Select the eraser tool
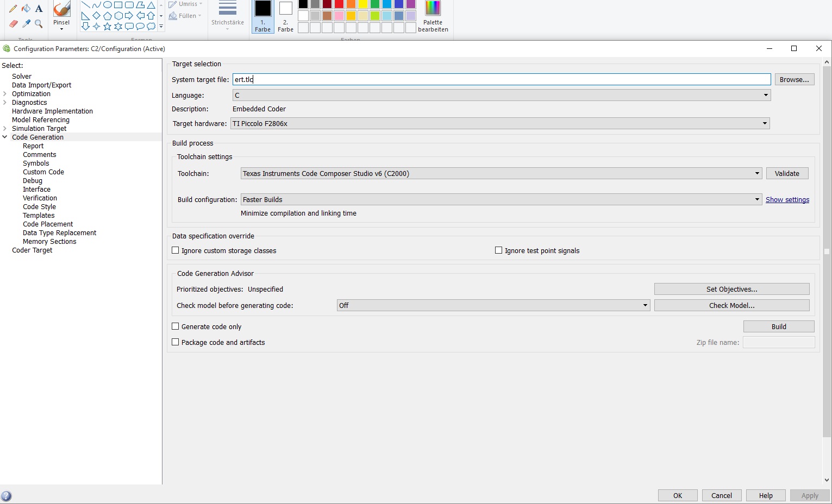Viewport: 832px width, 504px height. (13, 23)
